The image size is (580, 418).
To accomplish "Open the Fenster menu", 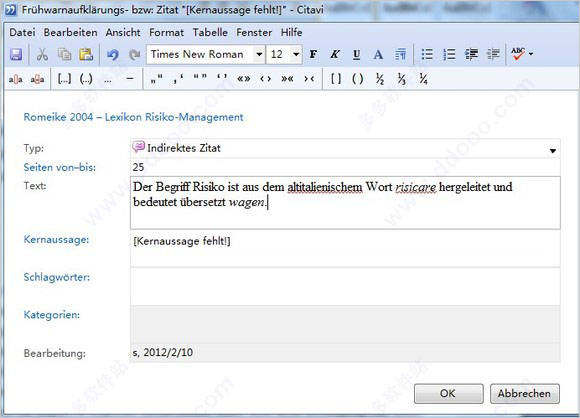I will click(254, 33).
